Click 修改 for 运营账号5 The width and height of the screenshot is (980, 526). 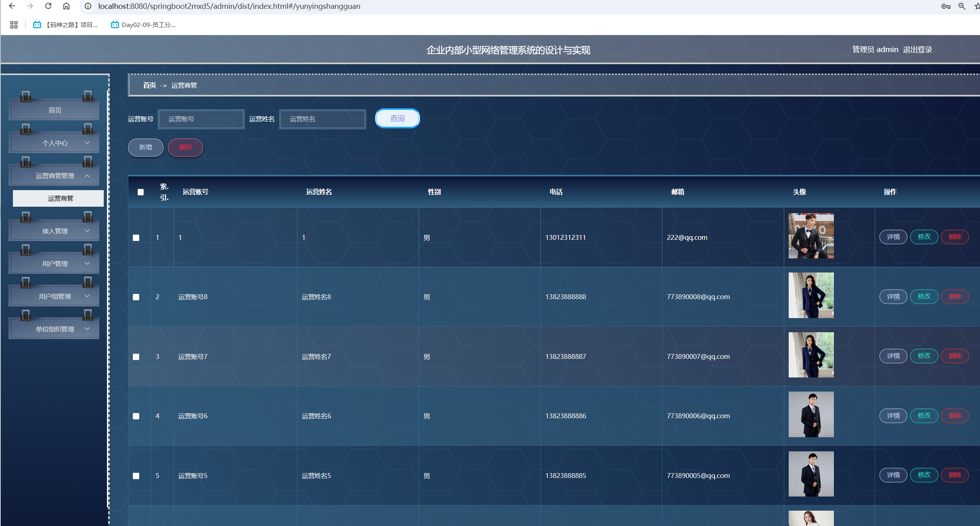point(924,475)
